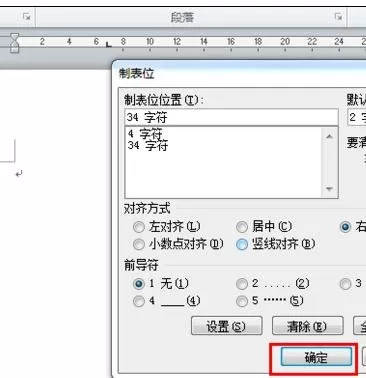Choose 小数点对齐 (D) alignment
The width and height of the screenshot is (366, 378).
coord(178,244)
